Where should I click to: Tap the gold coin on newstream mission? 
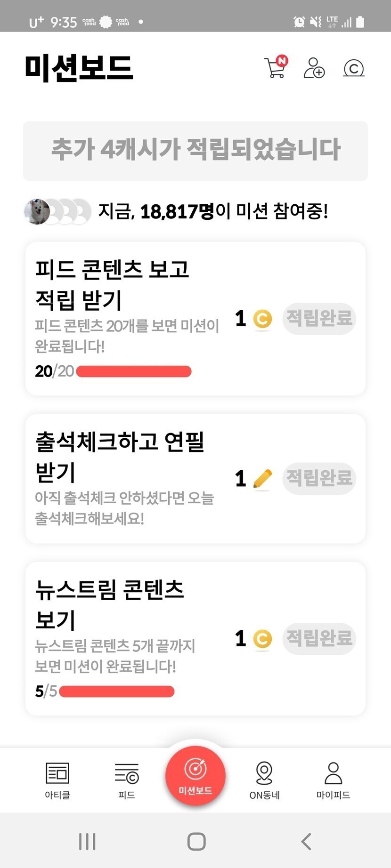coord(262,639)
